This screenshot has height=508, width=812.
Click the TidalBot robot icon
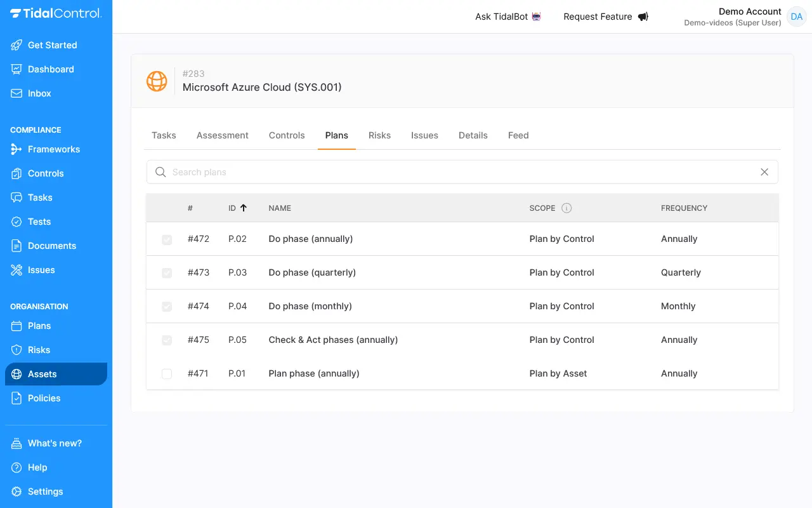pyautogui.click(x=537, y=17)
